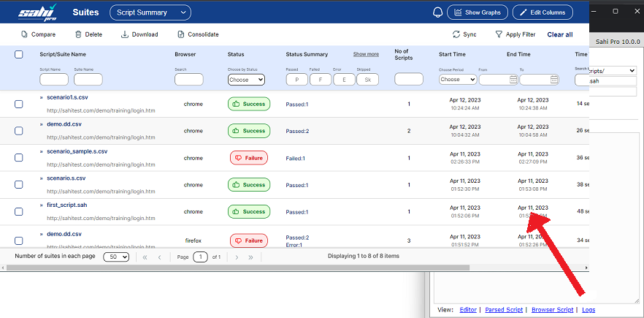Open the Script Summary dropdown

click(x=150, y=12)
